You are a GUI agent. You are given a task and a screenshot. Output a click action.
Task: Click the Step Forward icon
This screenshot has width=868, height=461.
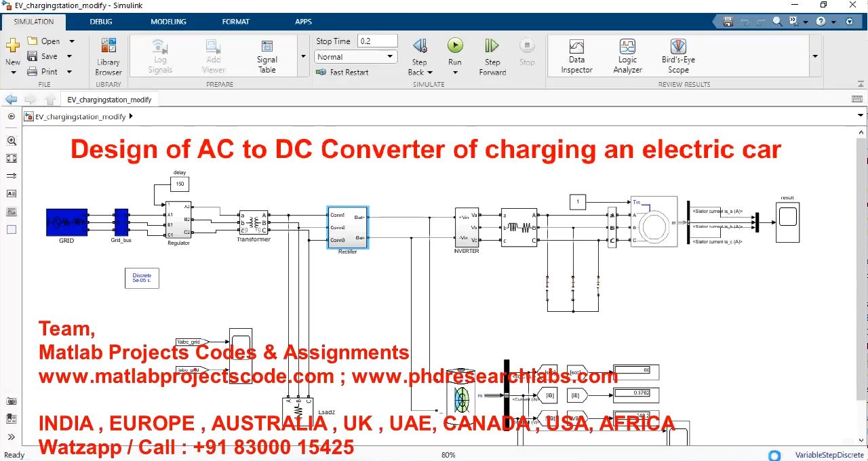point(492,46)
